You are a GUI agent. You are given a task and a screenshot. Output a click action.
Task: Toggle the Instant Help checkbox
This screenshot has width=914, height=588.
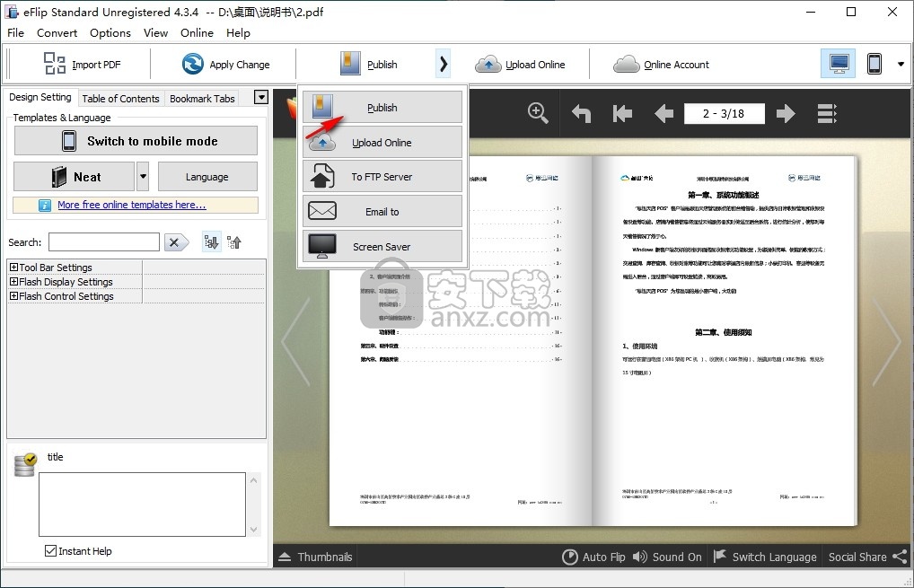(x=50, y=550)
